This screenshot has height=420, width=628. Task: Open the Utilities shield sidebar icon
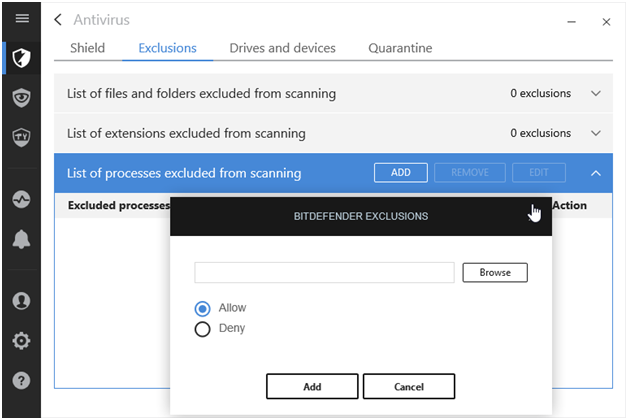21,137
